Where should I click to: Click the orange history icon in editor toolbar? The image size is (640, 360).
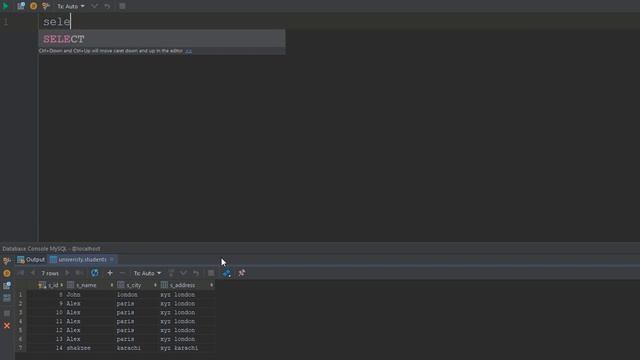[33, 6]
